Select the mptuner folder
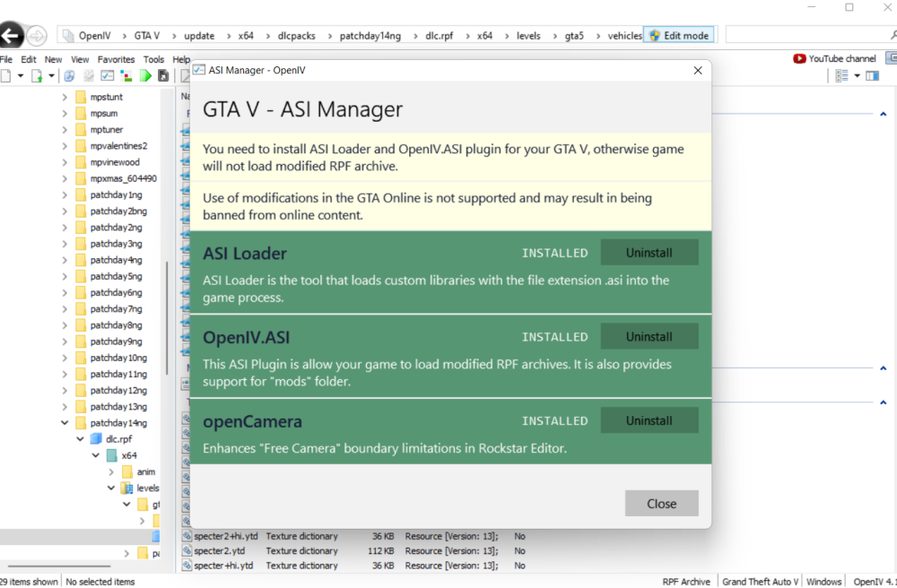897x588 pixels. tap(107, 130)
